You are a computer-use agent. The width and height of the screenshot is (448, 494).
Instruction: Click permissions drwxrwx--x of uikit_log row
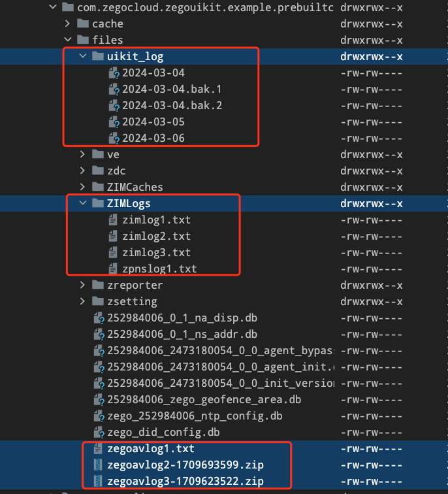tap(371, 56)
